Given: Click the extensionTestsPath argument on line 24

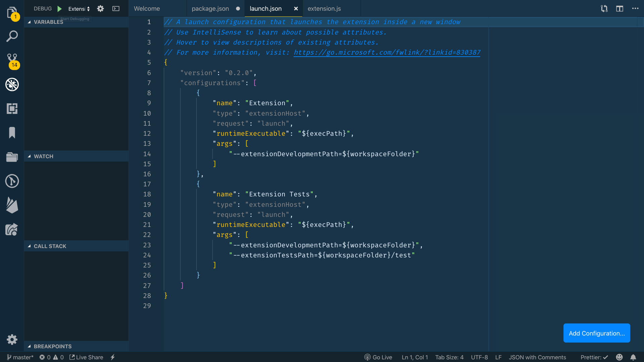Looking at the screenshot, I should (x=322, y=255).
